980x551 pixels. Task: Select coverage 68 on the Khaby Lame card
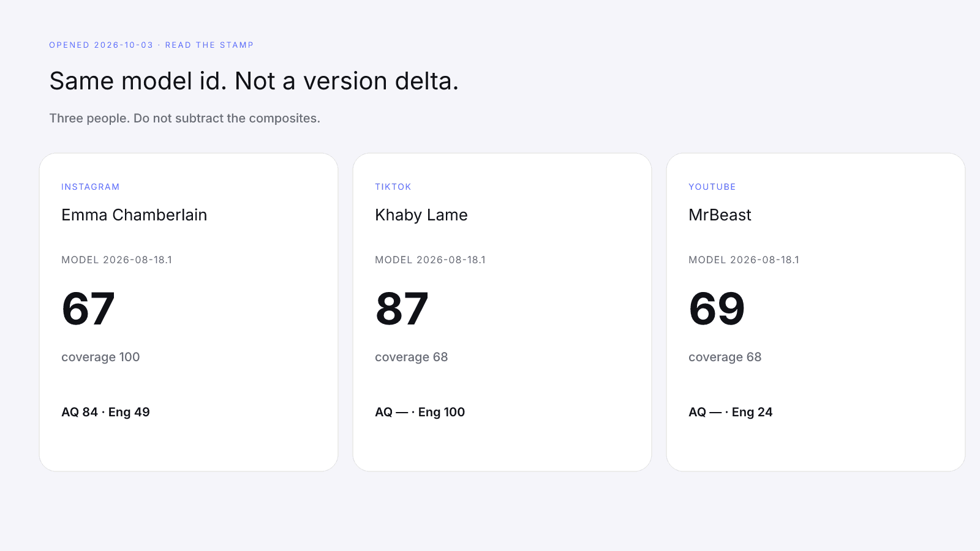pyautogui.click(x=412, y=357)
